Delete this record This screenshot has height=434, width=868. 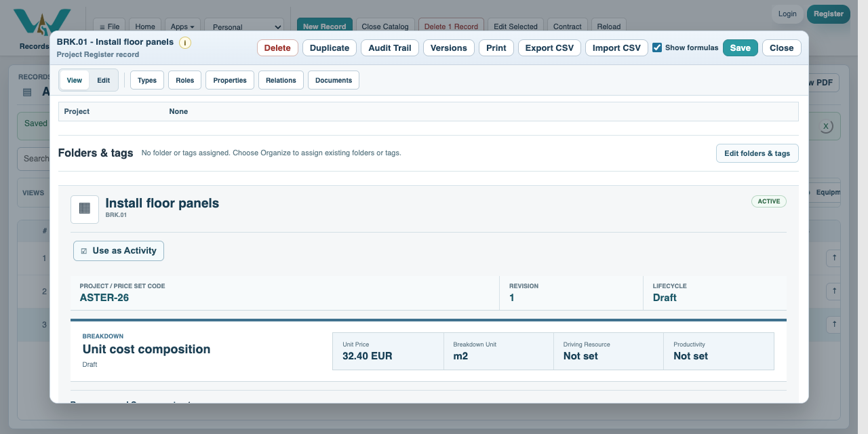tap(277, 47)
